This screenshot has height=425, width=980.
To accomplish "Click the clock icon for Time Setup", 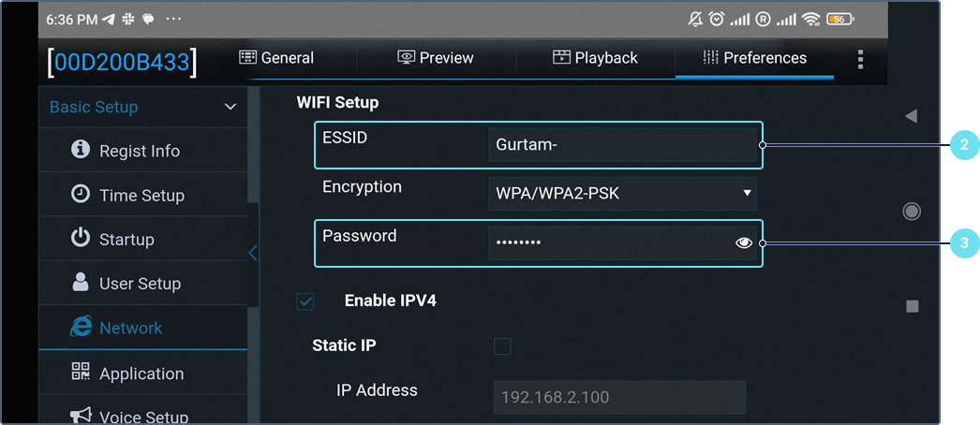I will pyautogui.click(x=81, y=195).
